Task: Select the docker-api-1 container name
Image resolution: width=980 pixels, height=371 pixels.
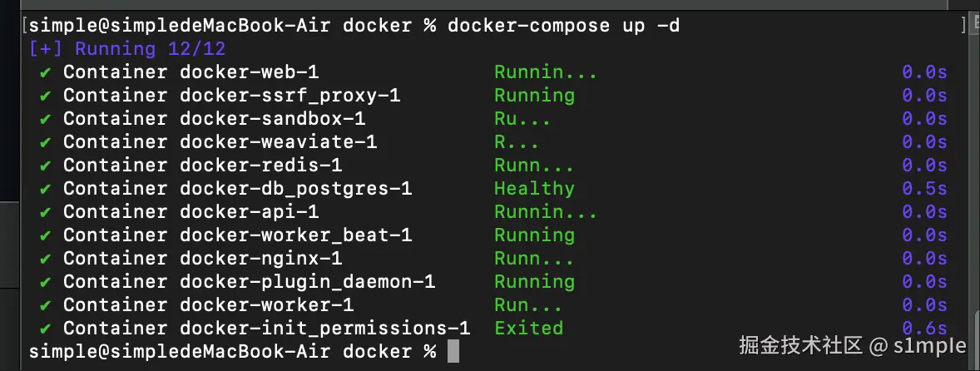Action: coord(249,212)
